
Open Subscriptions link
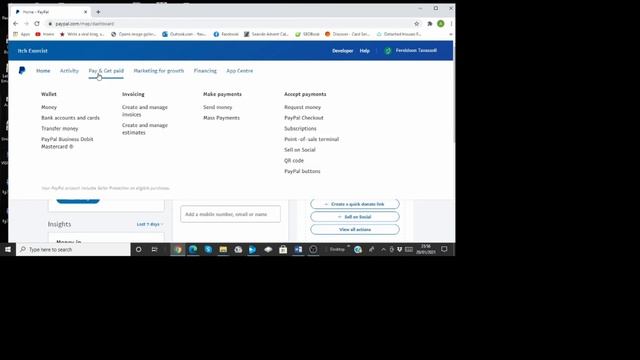300,128
